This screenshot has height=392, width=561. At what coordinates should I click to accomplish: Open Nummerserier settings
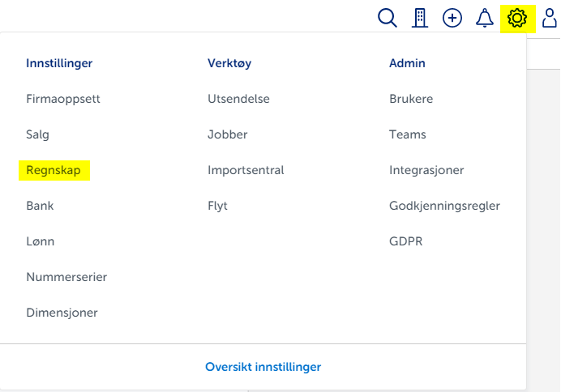(x=66, y=277)
